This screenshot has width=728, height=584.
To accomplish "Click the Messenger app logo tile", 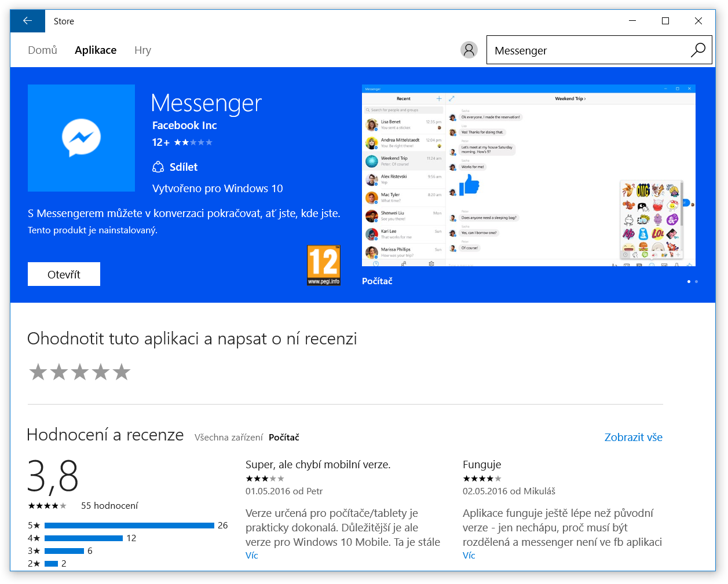I will (x=81, y=138).
